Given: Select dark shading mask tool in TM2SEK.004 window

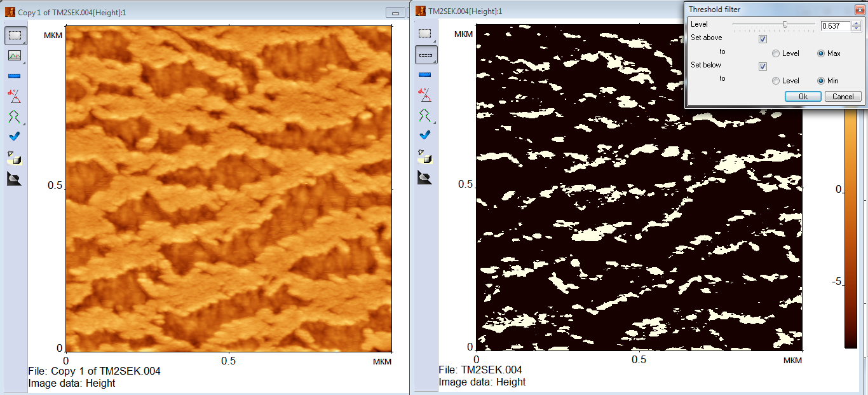Looking at the screenshot, I should pyautogui.click(x=425, y=177).
